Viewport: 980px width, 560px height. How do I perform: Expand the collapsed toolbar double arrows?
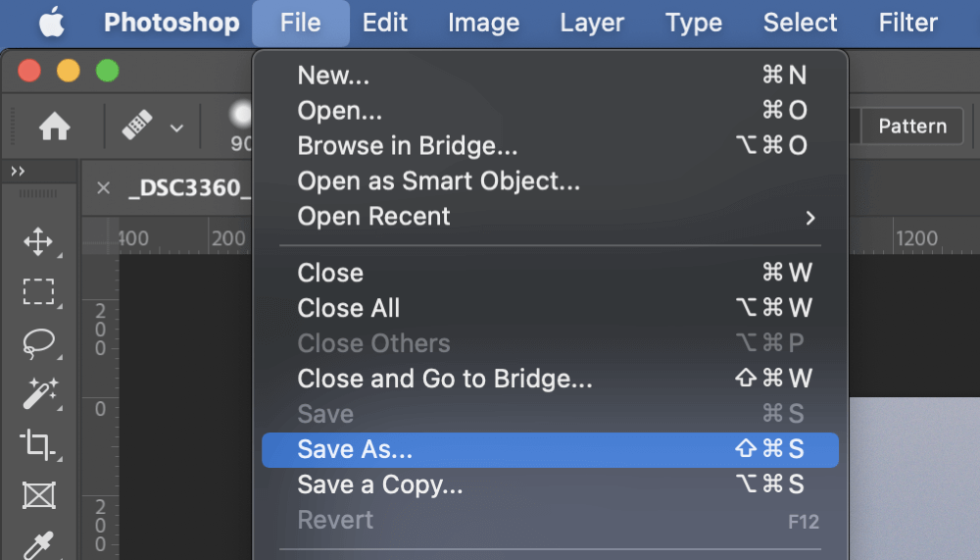[18, 172]
